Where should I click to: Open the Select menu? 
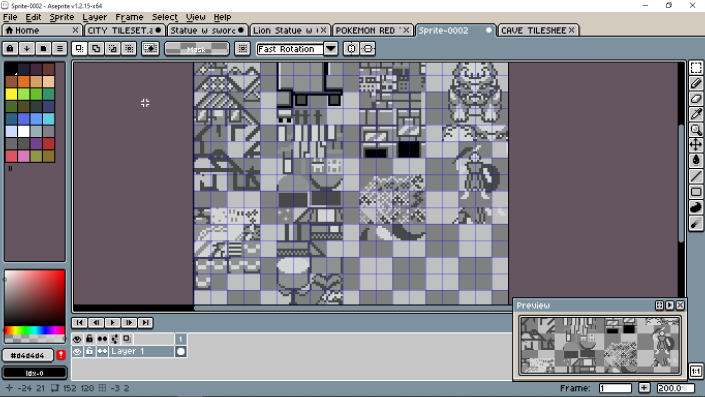tap(165, 17)
